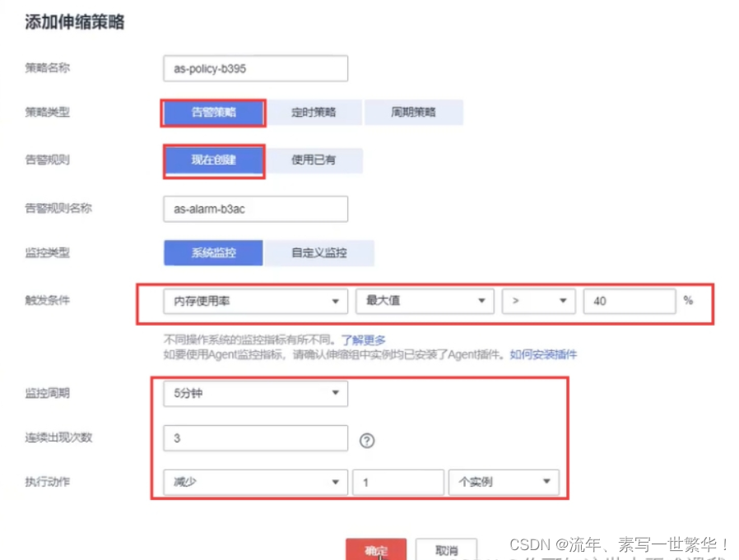This screenshot has height=560, width=739.
Task: Click the alarm rule name field as-alarm-b3ac
Action: click(255, 209)
